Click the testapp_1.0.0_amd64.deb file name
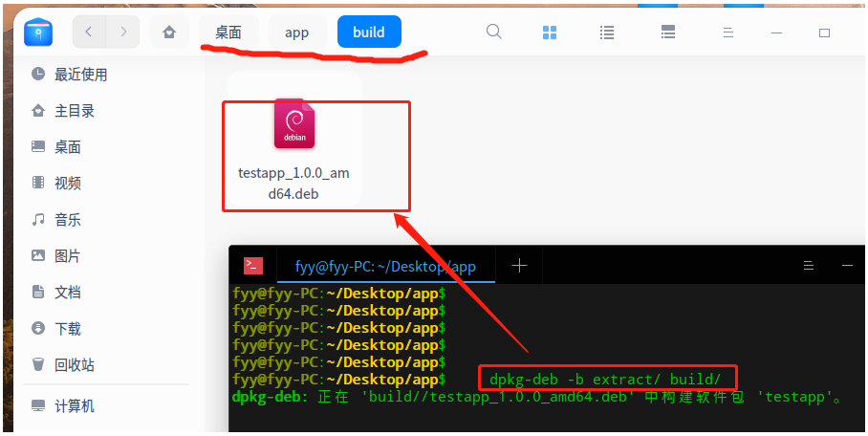Image resolution: width=868 pixels, height=436 pixels. pos(293,184)
